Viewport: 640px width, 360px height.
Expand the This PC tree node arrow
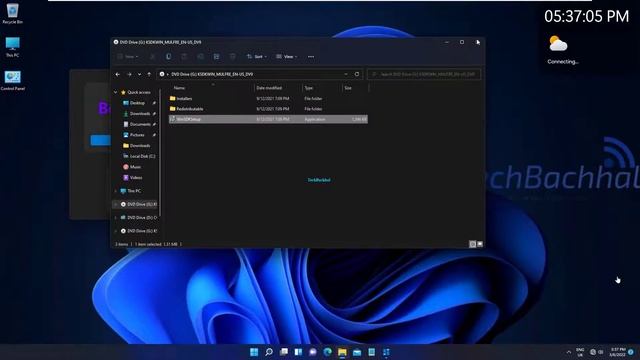[x=116, y=191]
